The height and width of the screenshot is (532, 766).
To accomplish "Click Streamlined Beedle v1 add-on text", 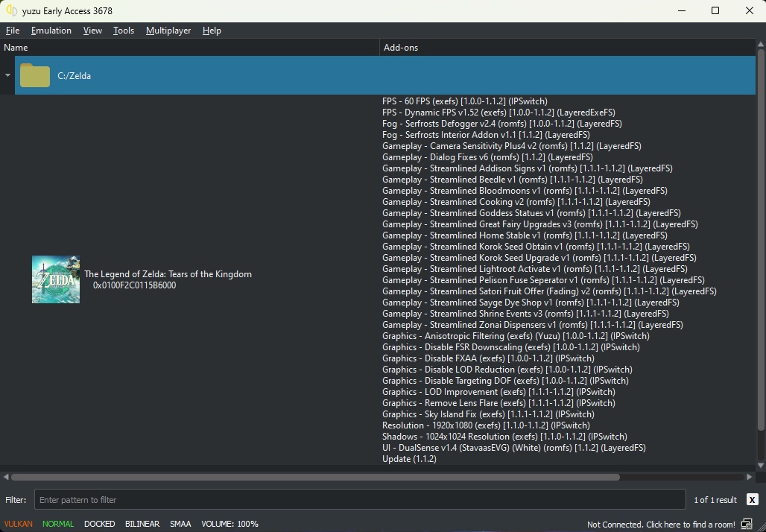I will [513, 180].
